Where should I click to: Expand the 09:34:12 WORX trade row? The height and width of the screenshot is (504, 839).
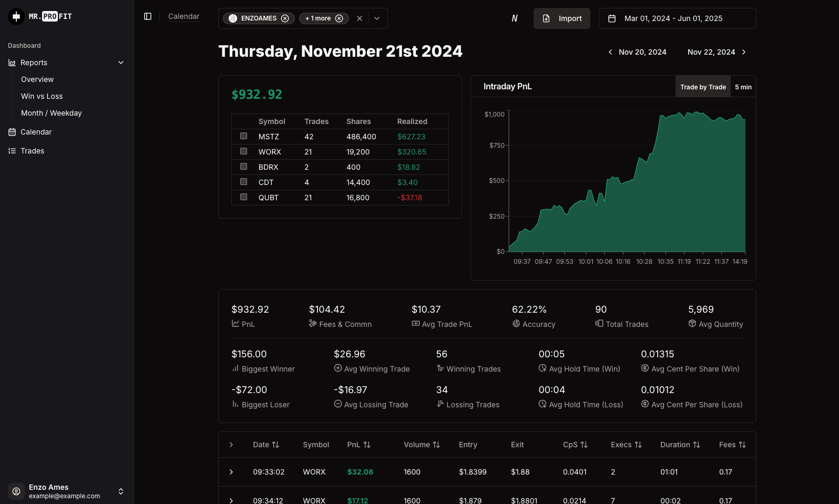pyautogui.click(x=231, y=500)
